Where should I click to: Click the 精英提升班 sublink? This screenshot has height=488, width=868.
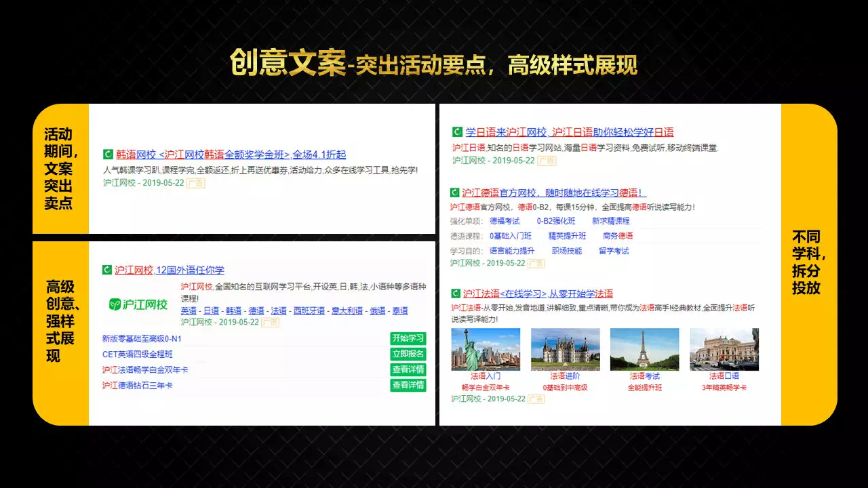pos(567,236)
